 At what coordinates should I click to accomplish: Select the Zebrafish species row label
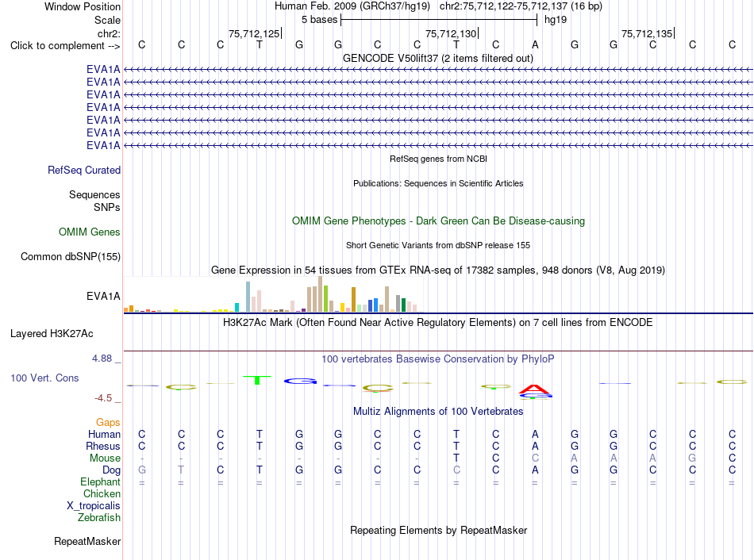[99, 518]
